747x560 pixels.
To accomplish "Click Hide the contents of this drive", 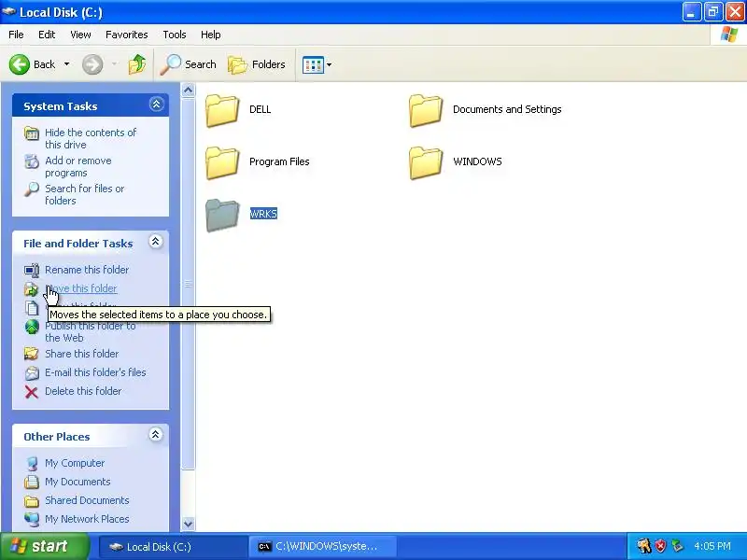I will click(91, 138).
